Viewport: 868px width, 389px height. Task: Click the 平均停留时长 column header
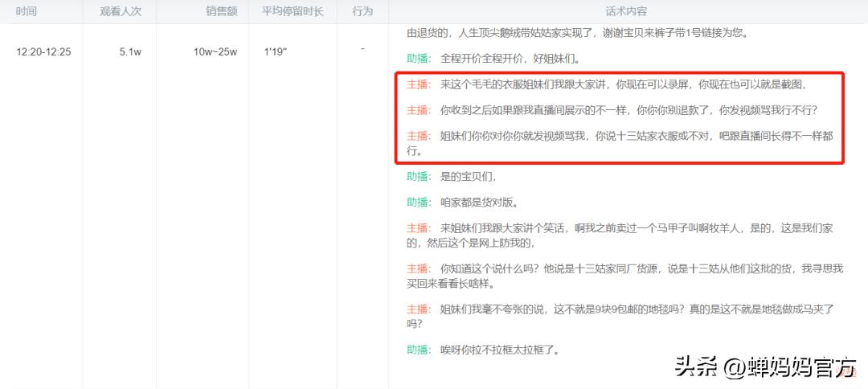click(x=293, y=11)
